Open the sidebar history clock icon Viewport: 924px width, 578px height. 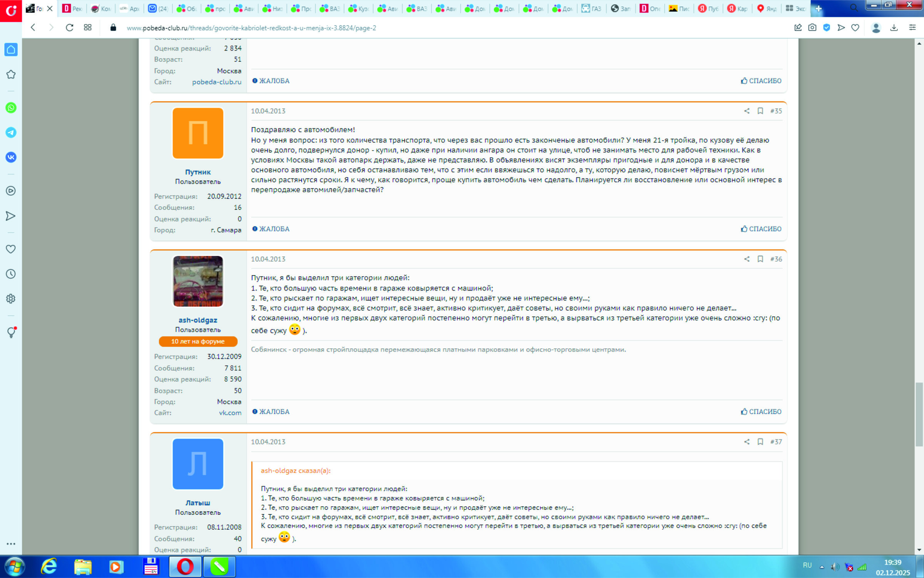pos(11,274)
